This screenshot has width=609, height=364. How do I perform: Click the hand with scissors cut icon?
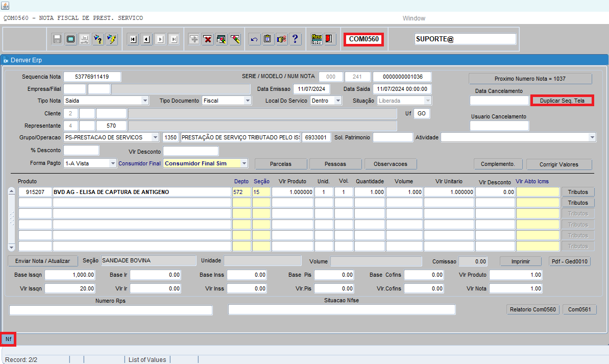pos(282,39)
